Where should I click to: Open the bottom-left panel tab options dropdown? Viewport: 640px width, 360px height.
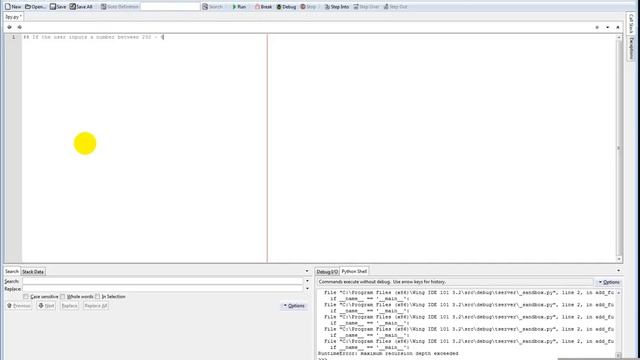[x=307, y=271]
